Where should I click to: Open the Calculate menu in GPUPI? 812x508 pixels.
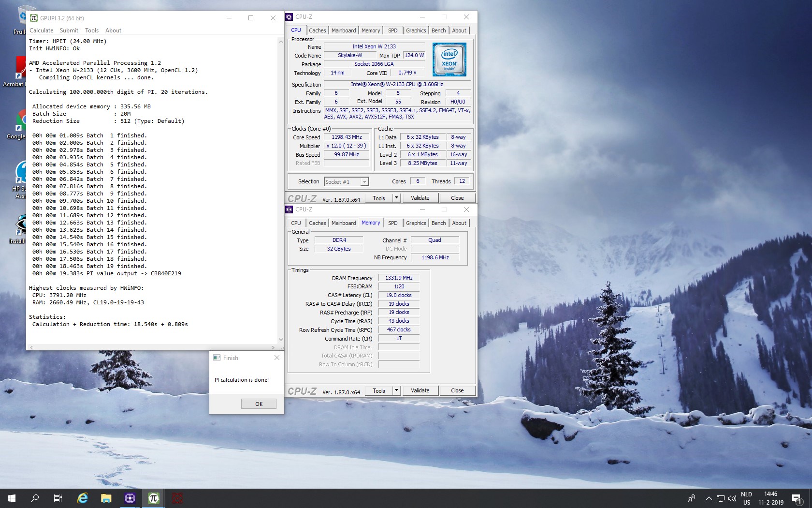click(42, 30)
